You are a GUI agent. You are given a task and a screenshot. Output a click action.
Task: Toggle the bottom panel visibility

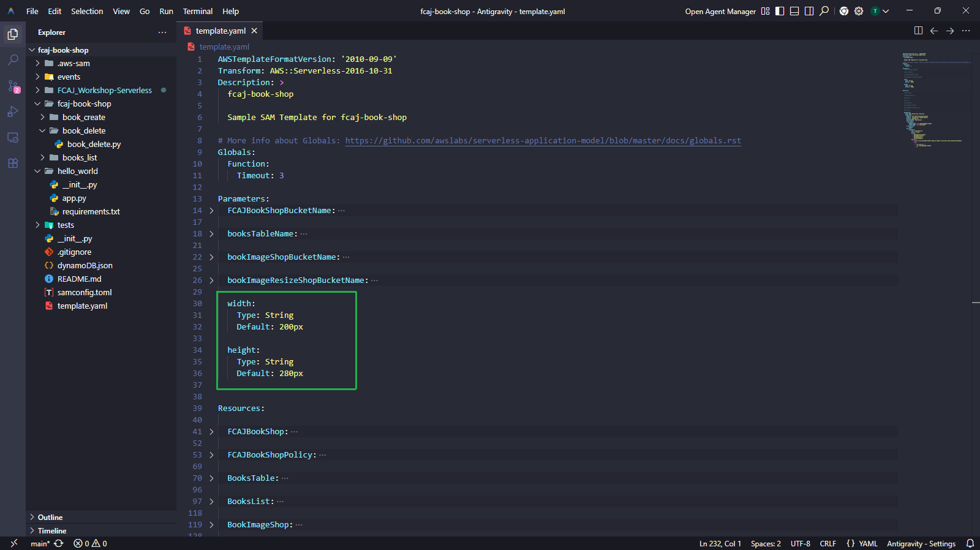point(794,11)
